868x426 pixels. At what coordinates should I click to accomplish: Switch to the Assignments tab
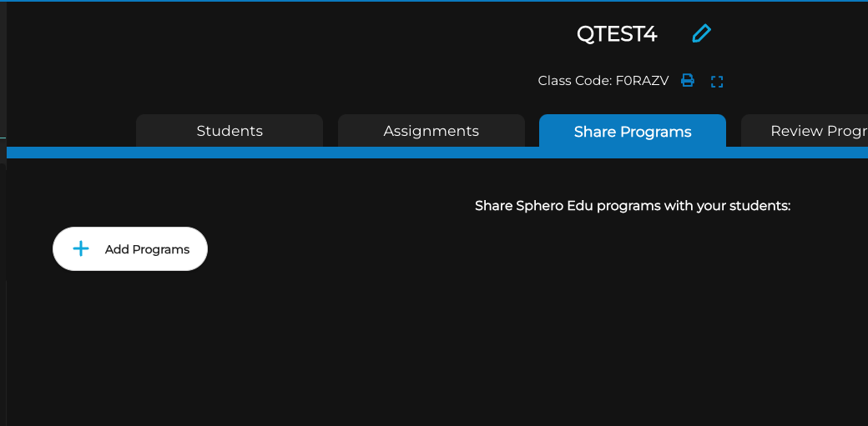point(431,131)
